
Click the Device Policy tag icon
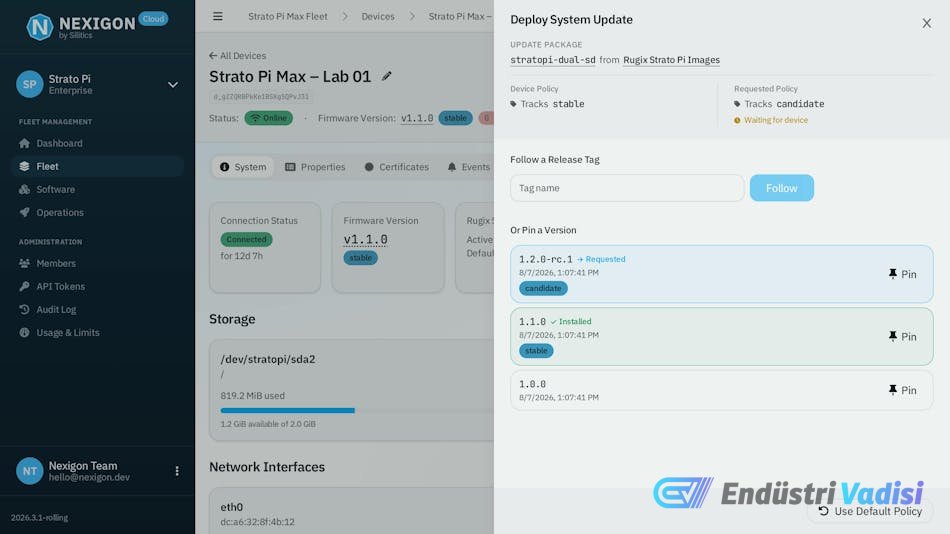click(x=513, y=104)
